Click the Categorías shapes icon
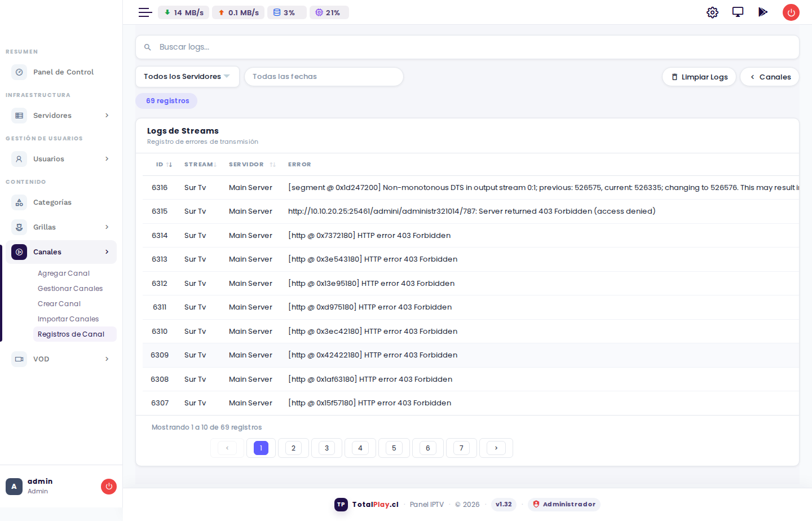The width and height of the screenshot is (812, 521). point(19,202)
